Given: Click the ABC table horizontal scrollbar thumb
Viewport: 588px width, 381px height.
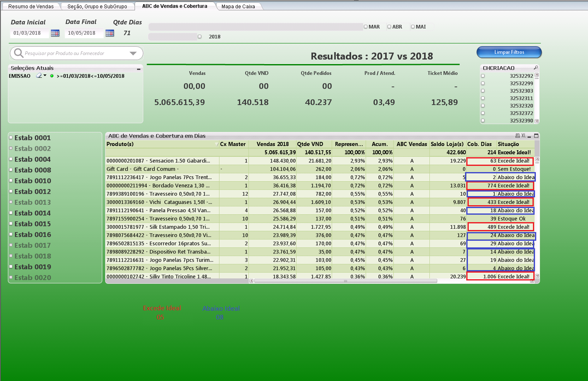Looking at the screenshot, I should (x=346, y=281).
